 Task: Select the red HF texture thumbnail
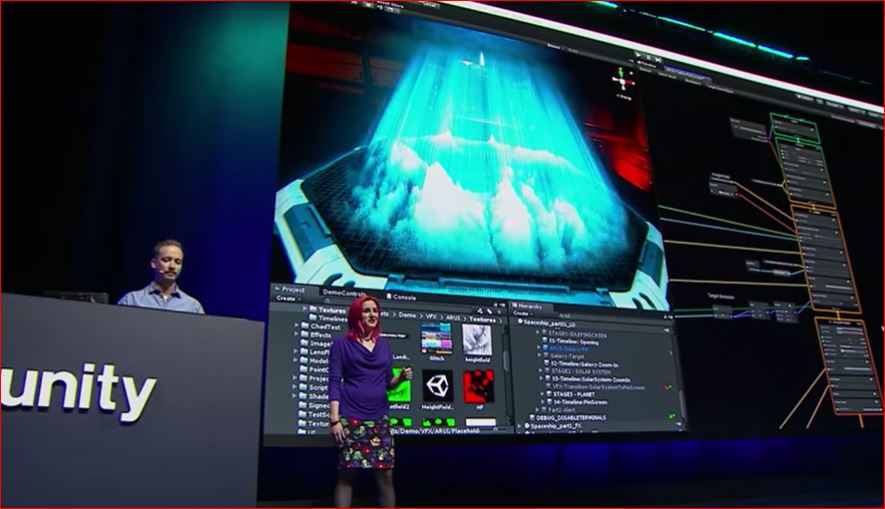coord(479,387)
